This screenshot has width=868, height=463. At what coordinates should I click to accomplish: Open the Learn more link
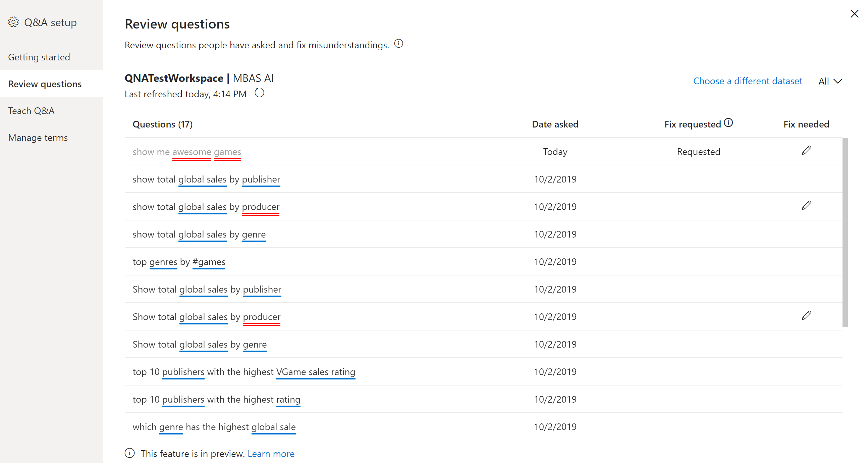(271, 454)
